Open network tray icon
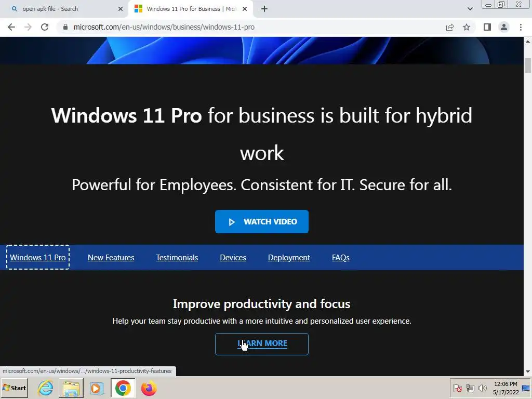Screen dimensions: 532x399 point(470,388)
